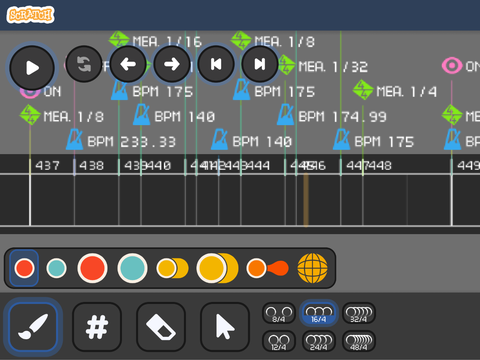Pick the small yellow drumroll note

(x=172, y=268)
